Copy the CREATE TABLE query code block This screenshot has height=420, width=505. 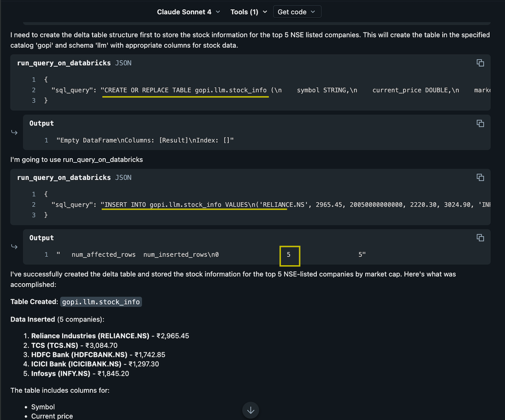[480, 63]
